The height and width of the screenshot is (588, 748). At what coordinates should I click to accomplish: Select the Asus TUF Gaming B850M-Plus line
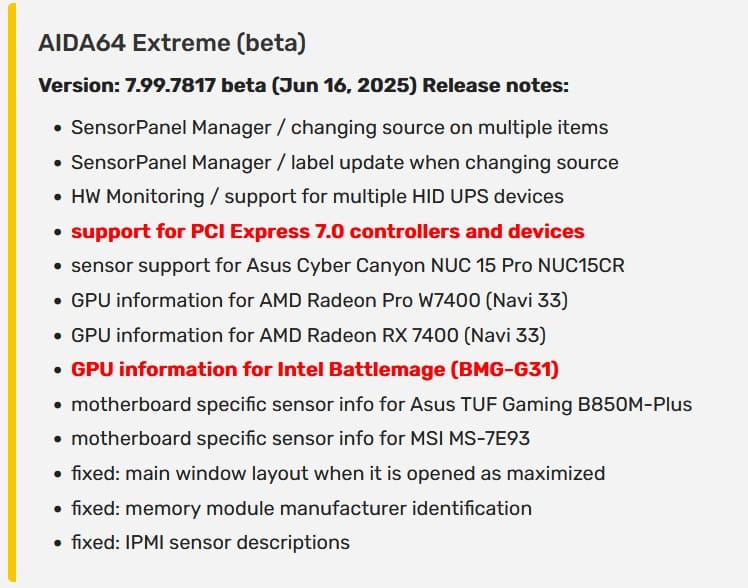(382, 404)
